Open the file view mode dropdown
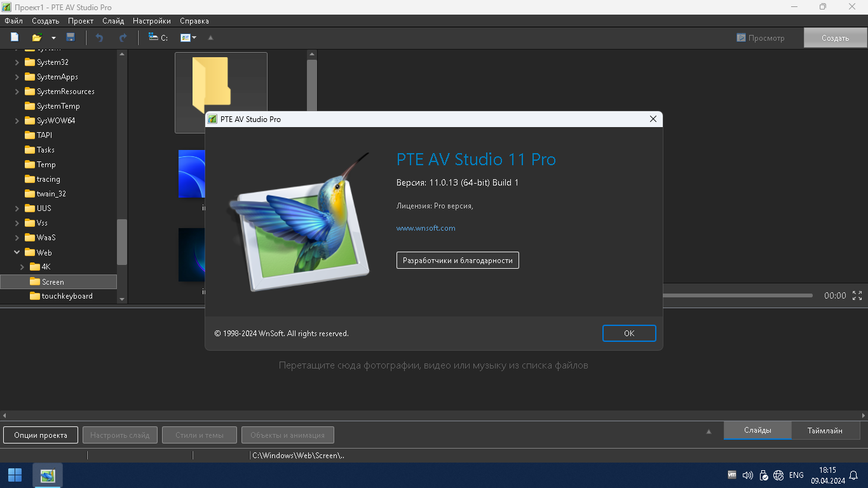 189,37
